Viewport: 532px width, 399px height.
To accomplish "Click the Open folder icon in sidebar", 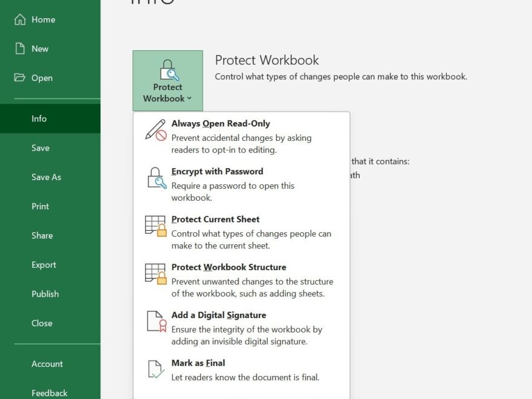I will coord(20,77).
